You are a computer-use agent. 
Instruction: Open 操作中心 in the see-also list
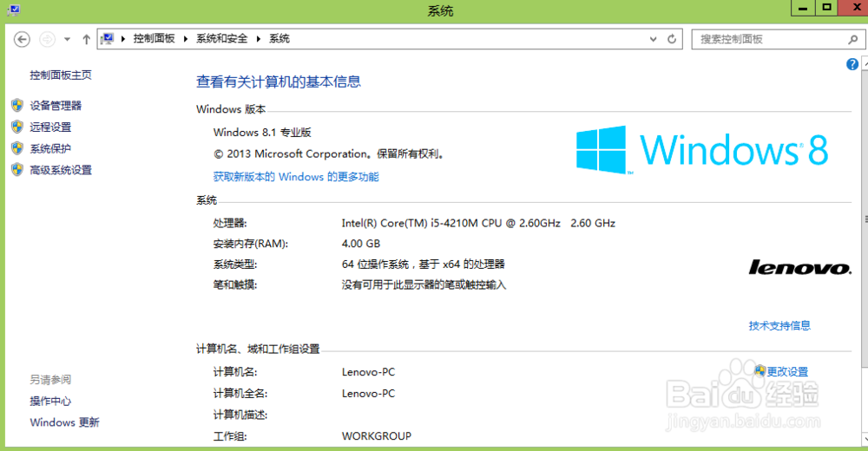tap(50, 402)
